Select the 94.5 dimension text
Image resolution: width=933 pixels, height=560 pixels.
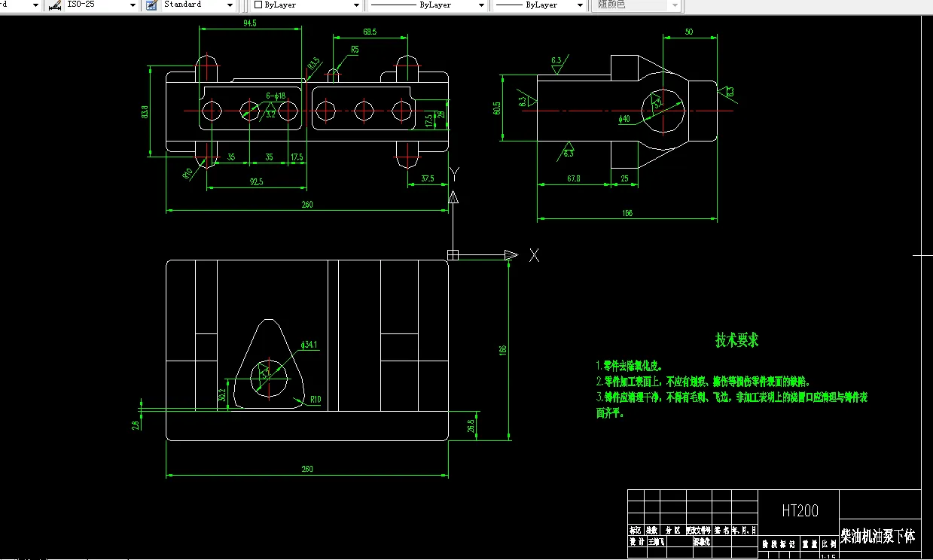point(249,23)
